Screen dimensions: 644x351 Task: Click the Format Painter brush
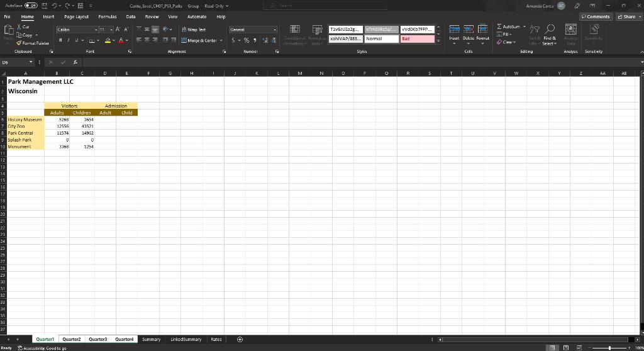pyautogui.click(x=19, y=43)
